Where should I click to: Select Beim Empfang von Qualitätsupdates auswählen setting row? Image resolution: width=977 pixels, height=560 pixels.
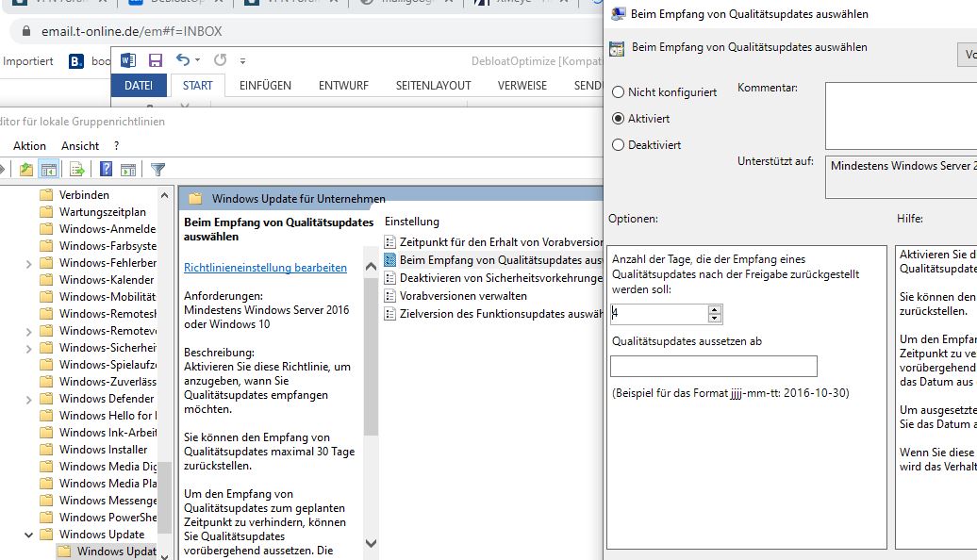tap(493, 260)
